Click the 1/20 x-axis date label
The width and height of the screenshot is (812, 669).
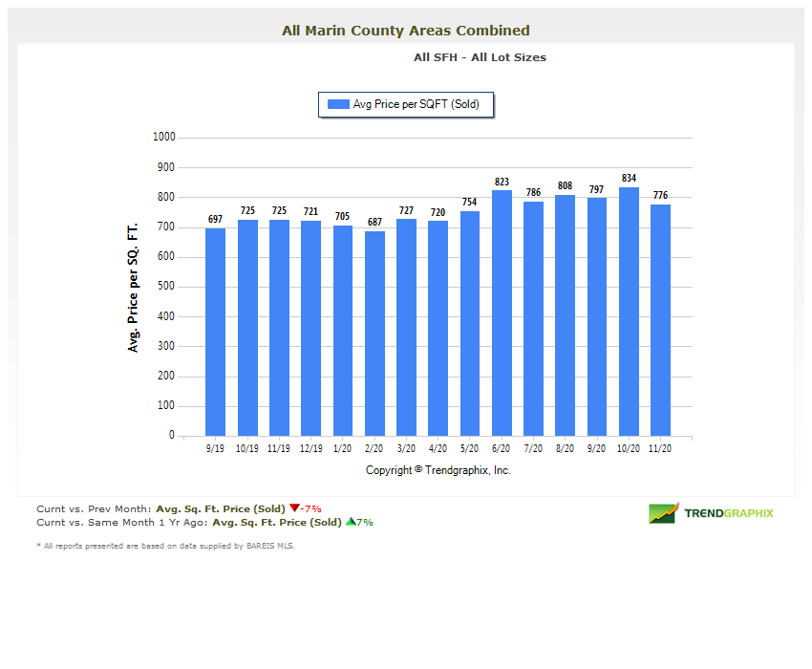pyautogui.click(x=342, y=448)
